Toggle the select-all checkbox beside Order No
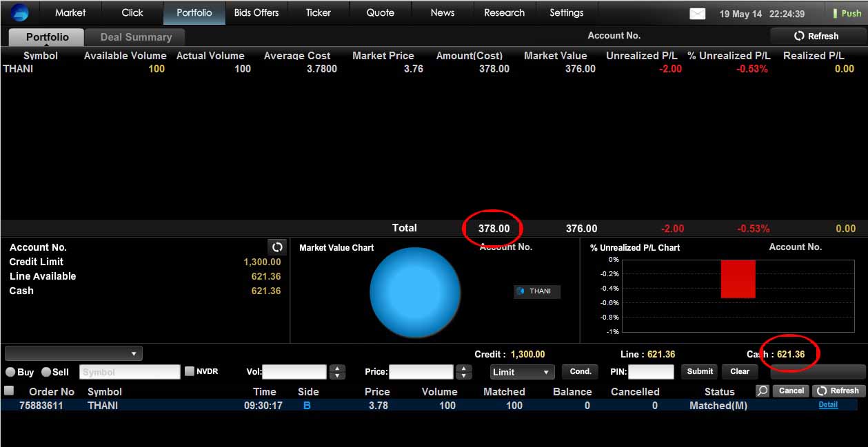This screenshot has width=868, height=447. pyautogui.click(x=9, y=391)
